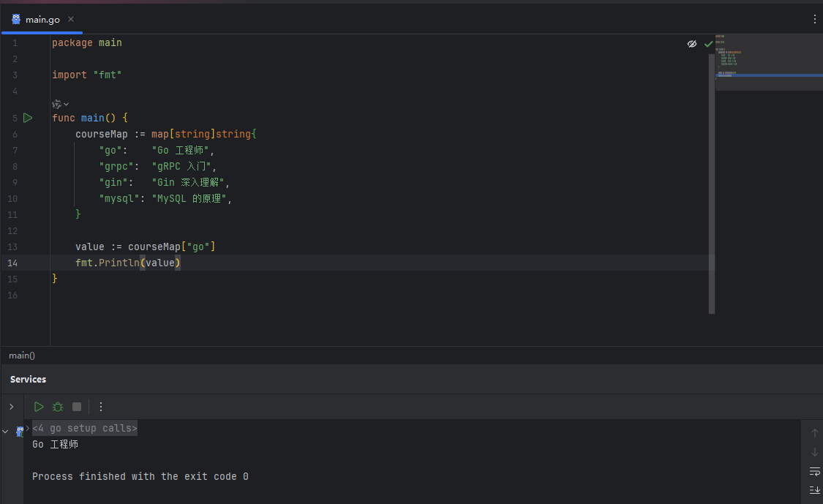This screenshot has width=823, height=504.
Task: Start debugging with the bug icon
Action: tap(58, 407)
